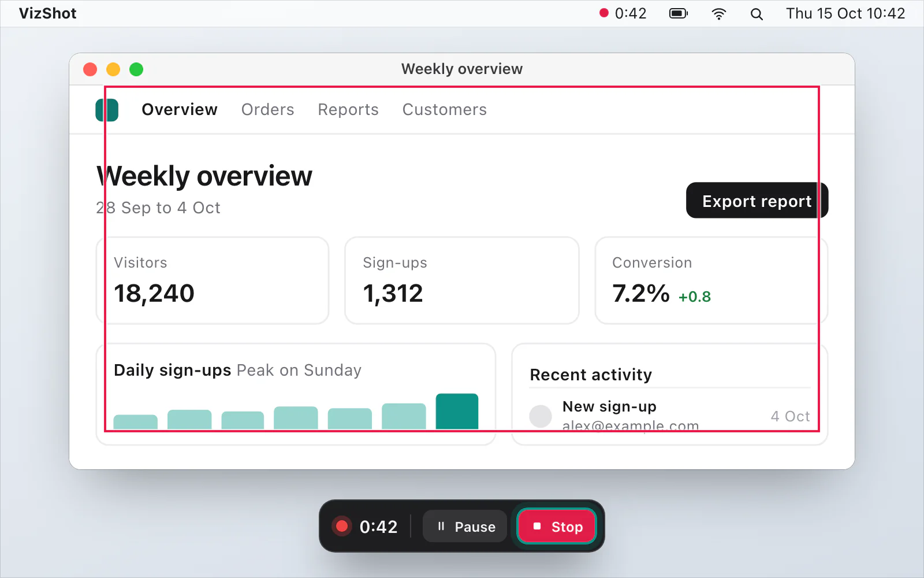Image resolution: width=924 pixels, height=578 pixels.
Task: Click the date and time in the menu bar
Action: pyautogui.click(x=845, y=13)
